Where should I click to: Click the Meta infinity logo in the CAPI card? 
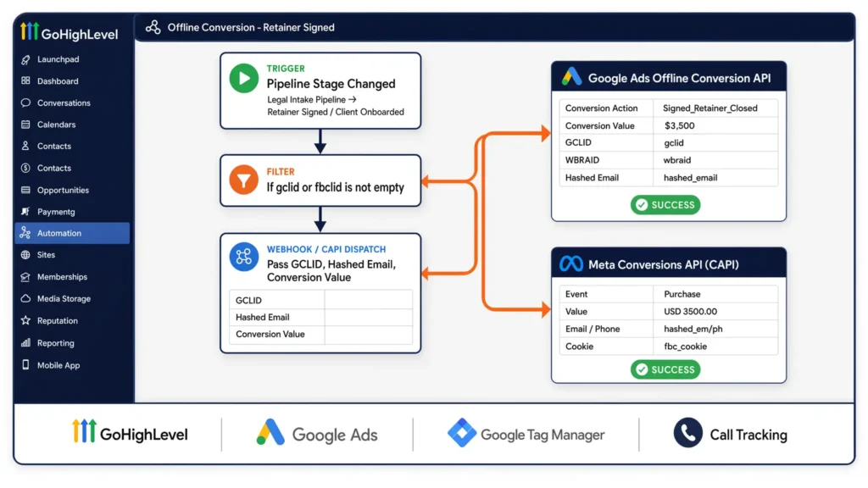pos(571,264)
